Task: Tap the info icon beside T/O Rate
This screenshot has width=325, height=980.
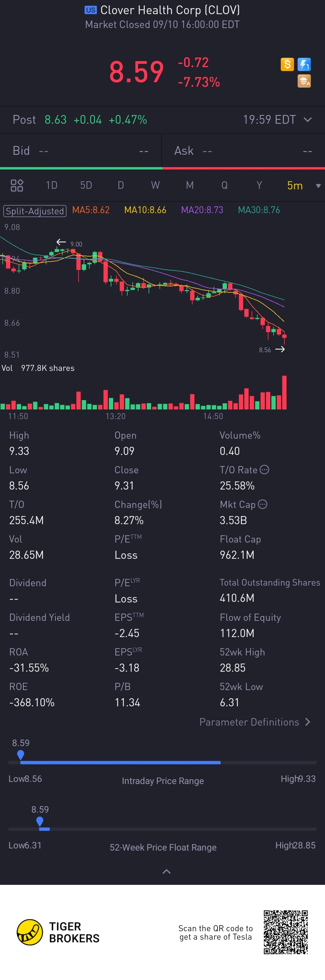Action: pyautogui.click(x=265, y=469)
